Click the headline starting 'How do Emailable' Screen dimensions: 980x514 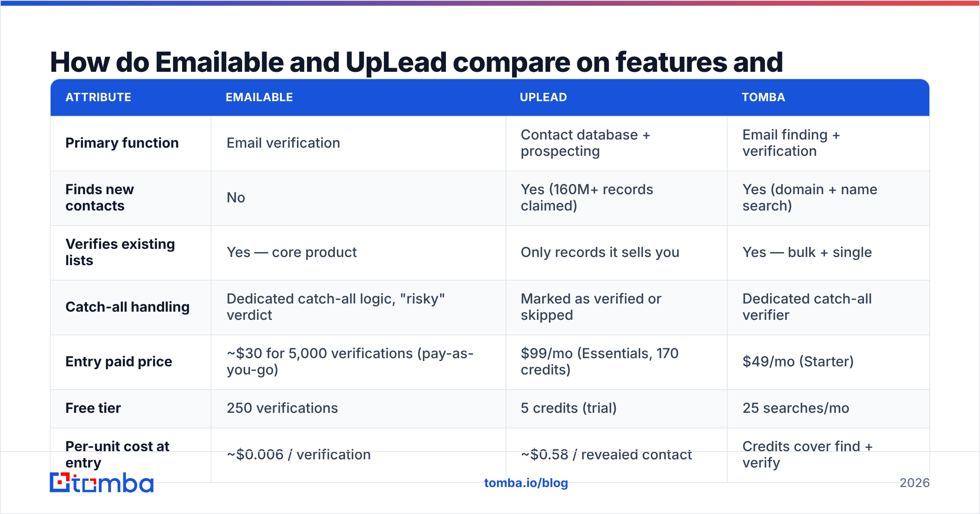pos(416,62)
